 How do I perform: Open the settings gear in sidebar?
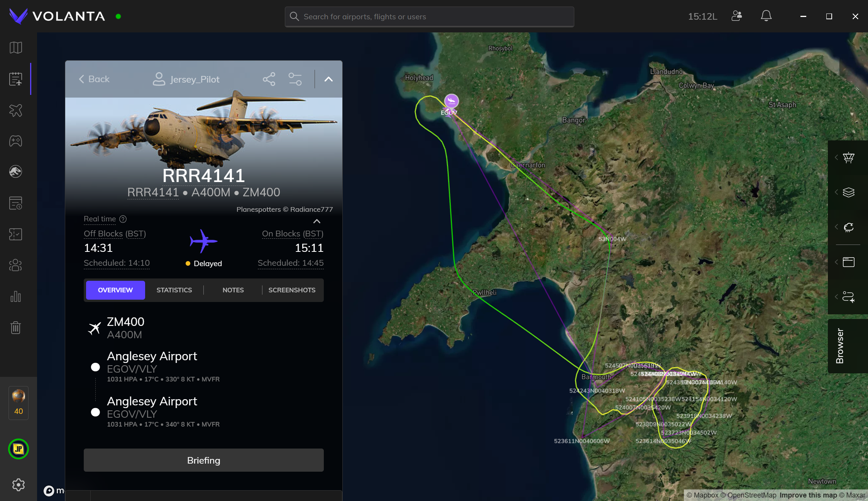click(x=19, y=485)
